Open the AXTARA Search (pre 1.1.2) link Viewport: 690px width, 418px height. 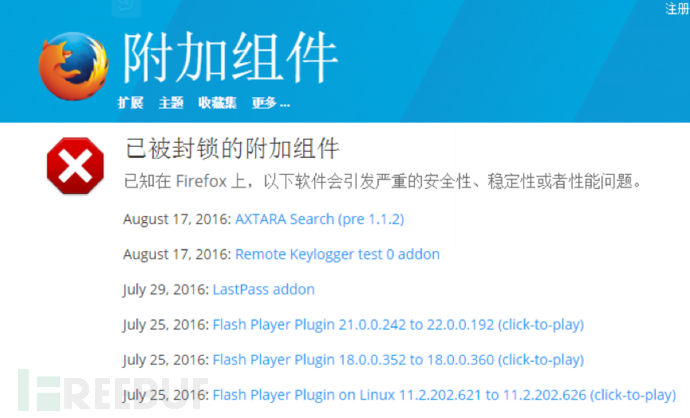pyautogui.click(x=319, y=219)
